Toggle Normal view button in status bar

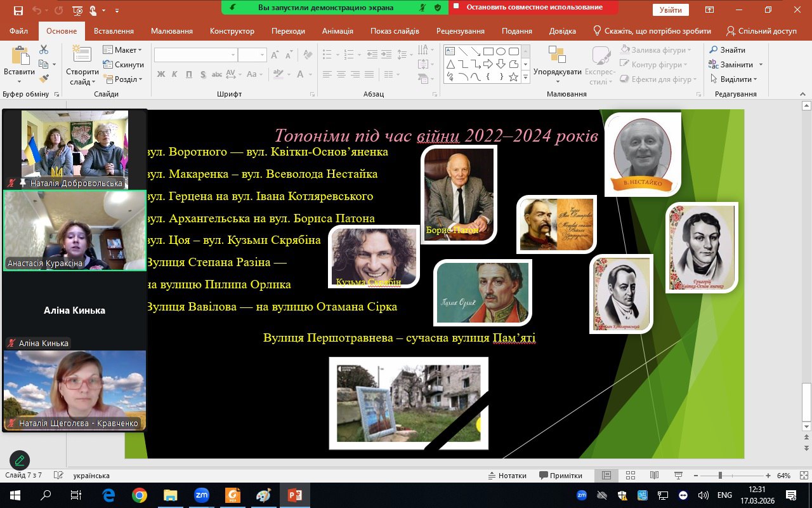606,476
